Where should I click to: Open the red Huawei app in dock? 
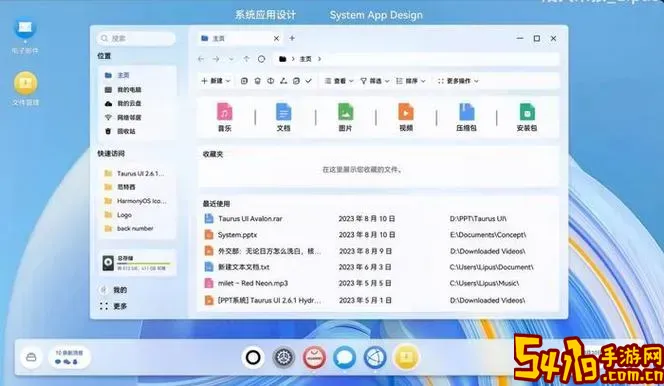[314, 358]
